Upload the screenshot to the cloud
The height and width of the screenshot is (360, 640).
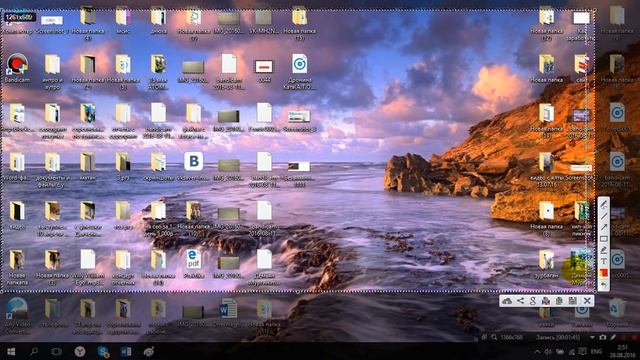(x=507, y=301)
